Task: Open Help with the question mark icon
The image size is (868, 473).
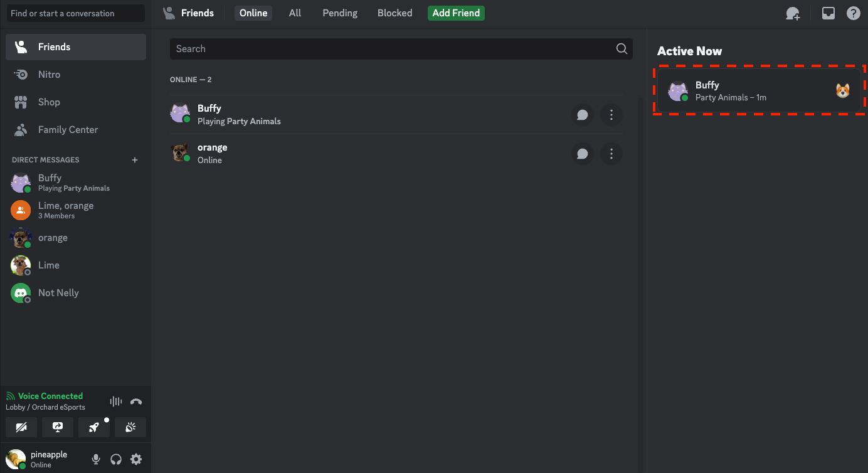Action: (x=853, y=13)
